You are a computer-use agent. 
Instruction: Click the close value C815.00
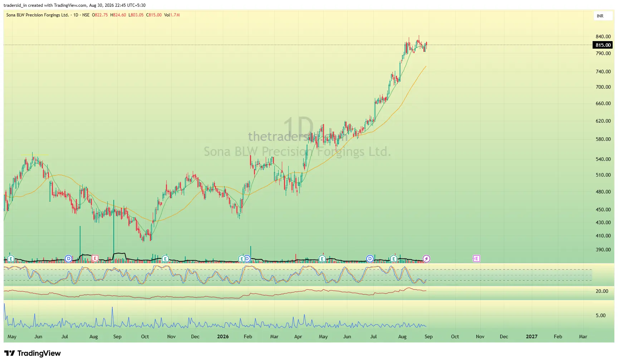click(154, 15)
